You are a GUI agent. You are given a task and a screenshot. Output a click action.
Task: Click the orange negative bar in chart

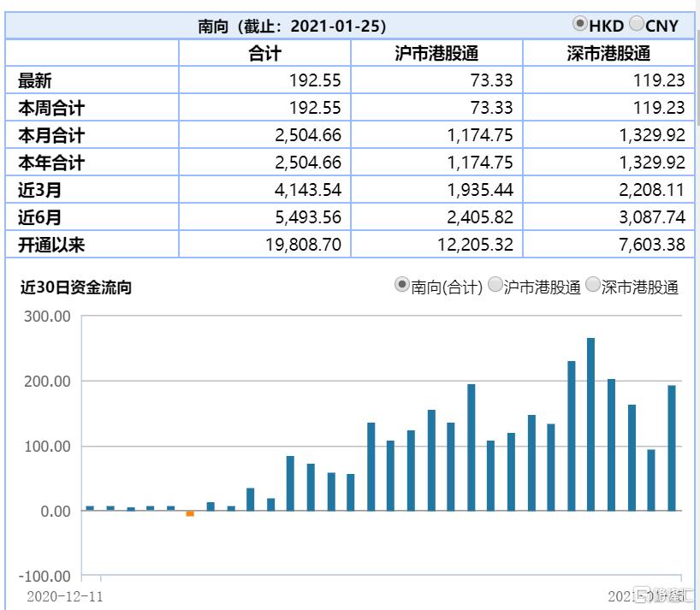(190, 513)
